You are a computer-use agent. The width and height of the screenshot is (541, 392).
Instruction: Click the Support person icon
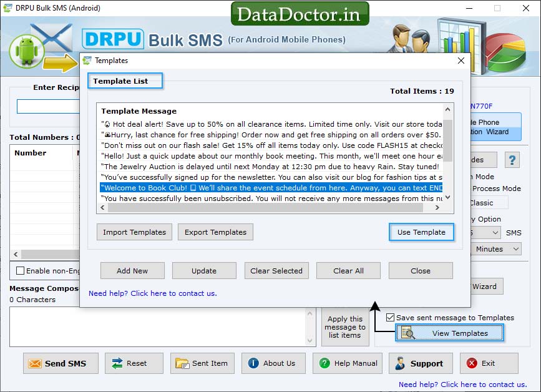pos(400,363)
